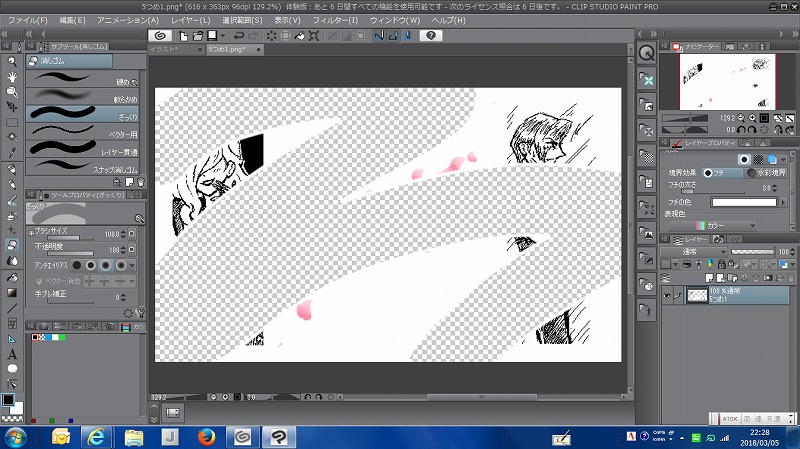Select the active Eraser tool icon
Viewport: 800px width, 449px height.
(x=12, y=245)
